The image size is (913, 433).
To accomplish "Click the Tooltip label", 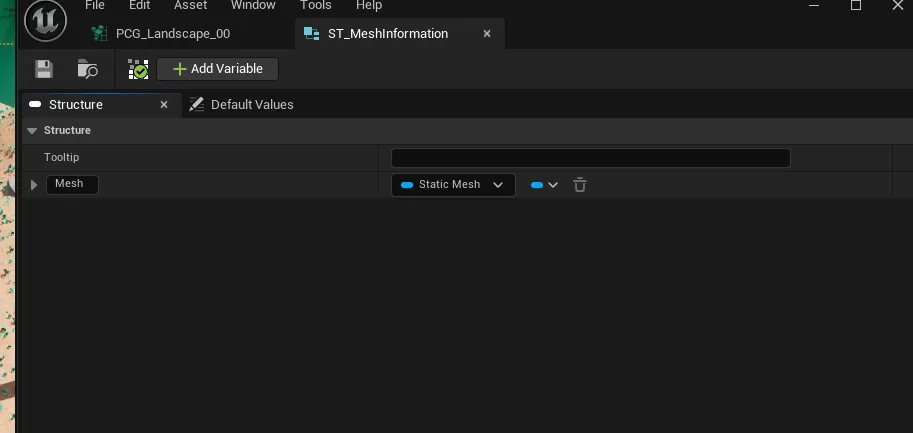I will click(x=61, y=157).
